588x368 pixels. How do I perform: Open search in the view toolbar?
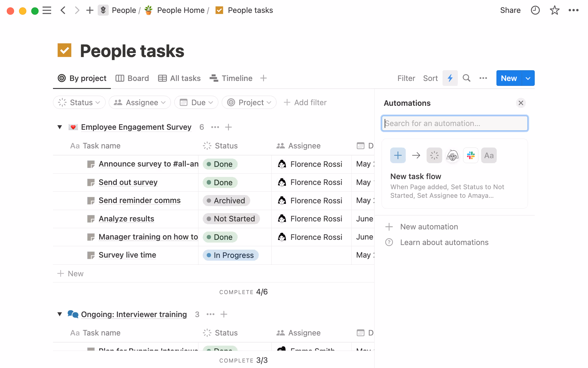point(466,78)
